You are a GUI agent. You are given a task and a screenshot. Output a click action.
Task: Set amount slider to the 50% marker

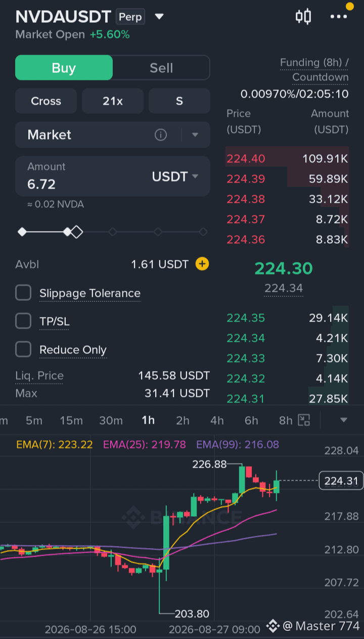tap(113, 232)
